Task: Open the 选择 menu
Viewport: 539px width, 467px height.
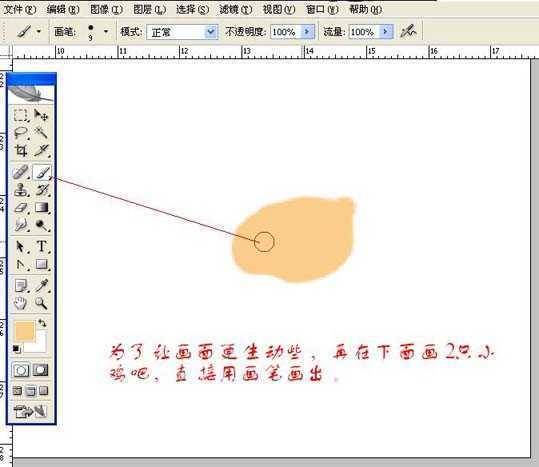Action: pos(193,9)
